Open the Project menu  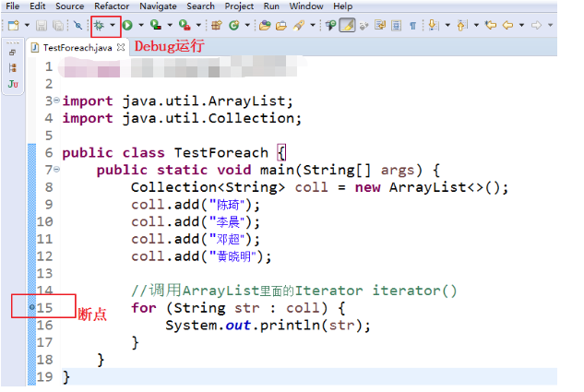239,6
